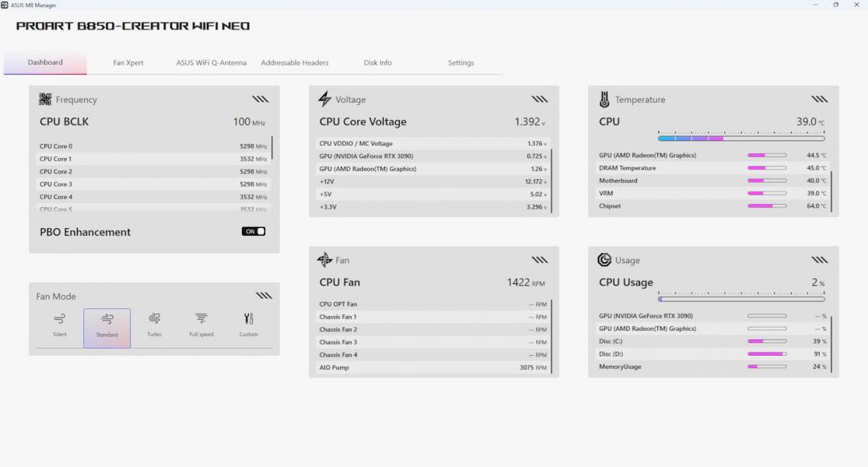Click the CPU Core 4 row
The width and height of the screenshot is (868, 467).
pos(154,197)
